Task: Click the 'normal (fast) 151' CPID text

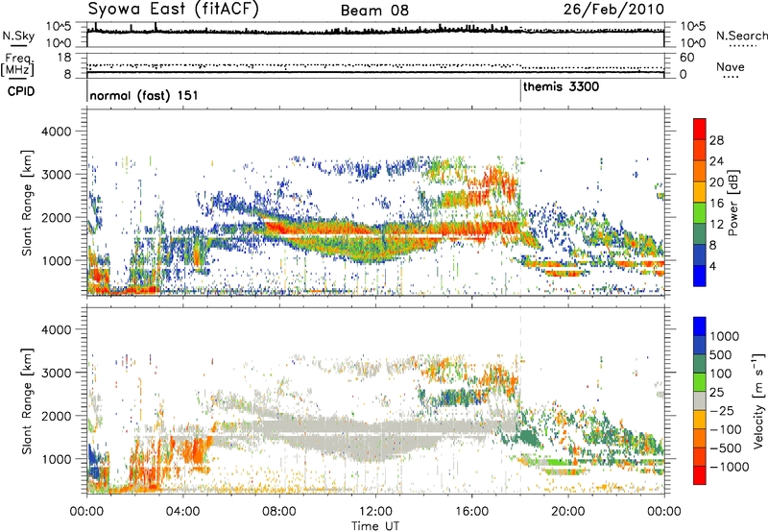Action: pos(144,95)
